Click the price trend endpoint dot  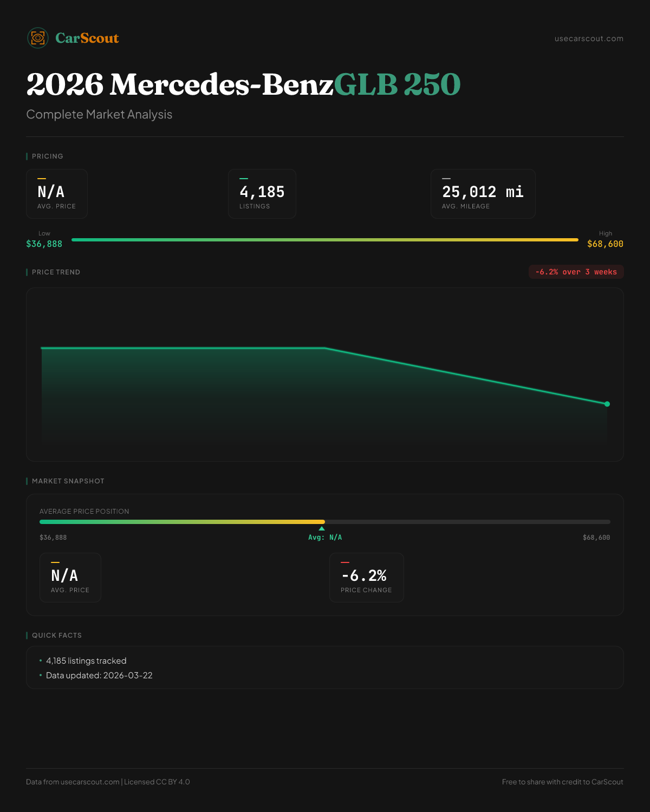607,404
